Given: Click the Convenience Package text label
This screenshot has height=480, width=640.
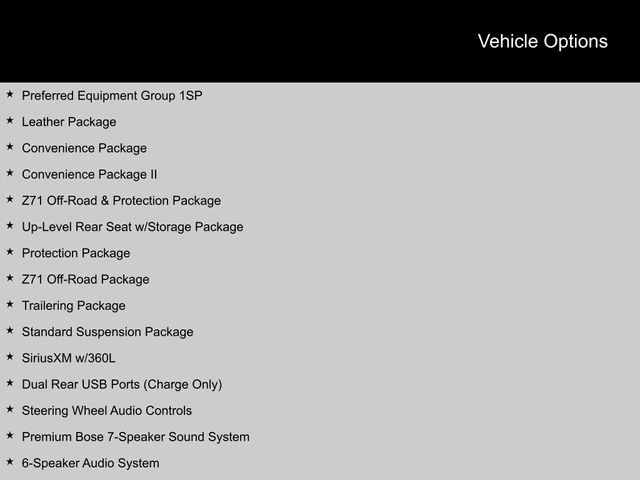Looking at the screenshot, I should click(x=84, y=148).
